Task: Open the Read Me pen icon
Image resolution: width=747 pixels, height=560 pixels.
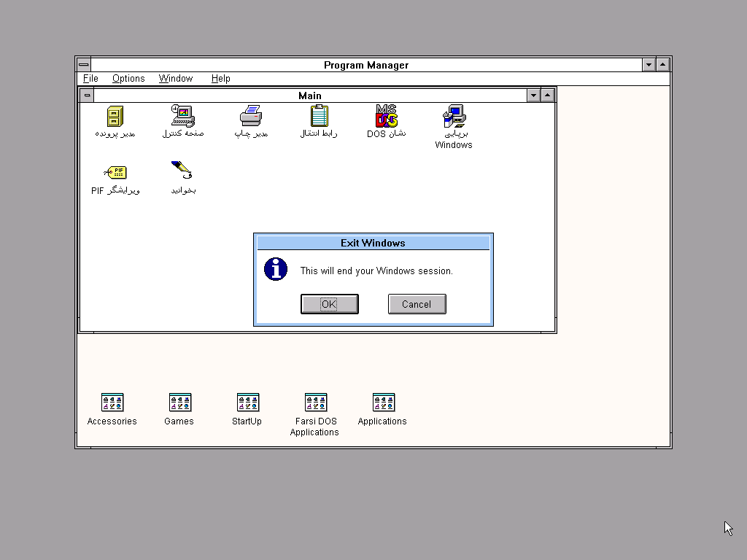Action: coord(182,171)
